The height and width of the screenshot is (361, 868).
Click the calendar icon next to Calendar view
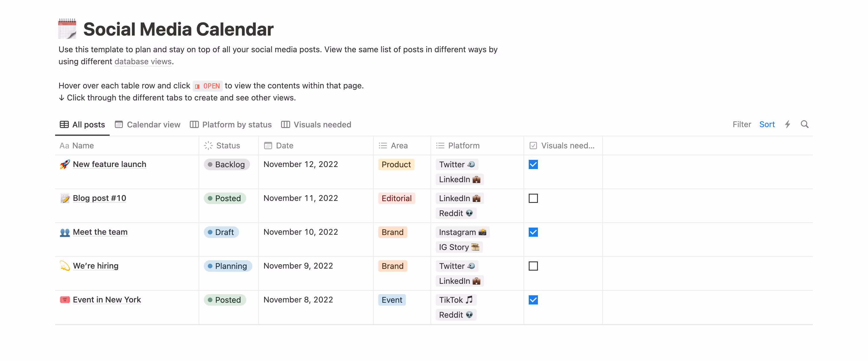118,124
